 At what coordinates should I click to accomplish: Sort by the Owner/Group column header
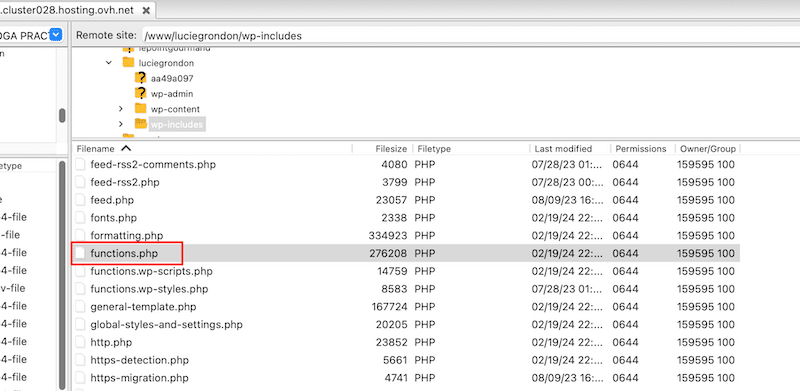(707, 149)
